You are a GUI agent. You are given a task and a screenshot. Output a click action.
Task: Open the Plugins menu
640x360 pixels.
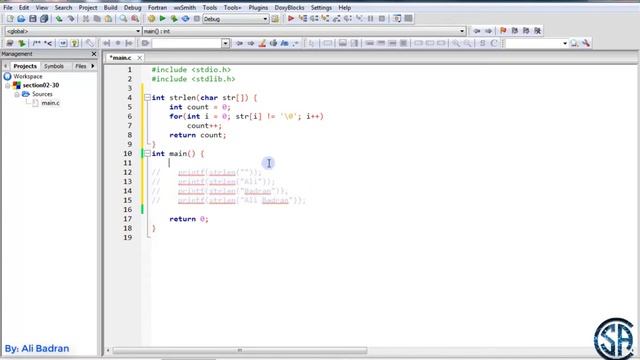258,7
